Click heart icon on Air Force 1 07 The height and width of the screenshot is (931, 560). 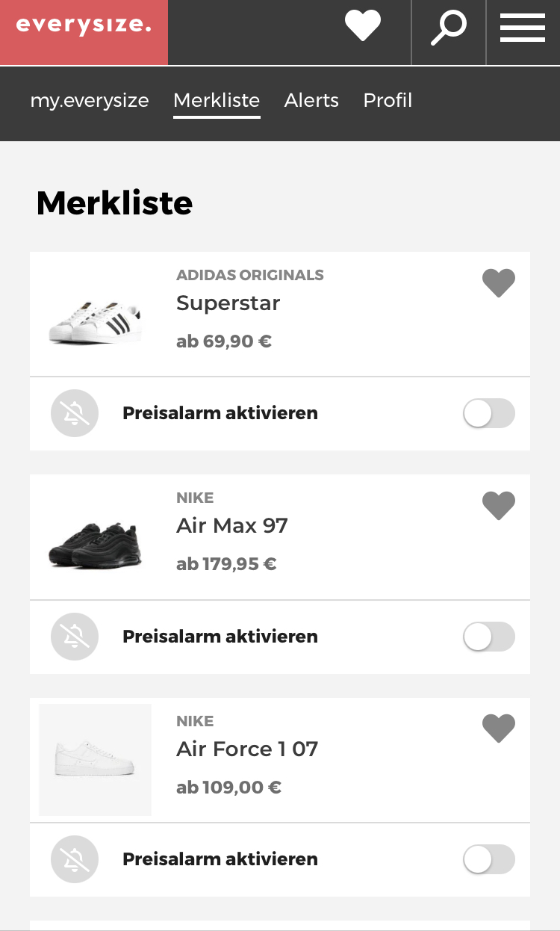(x=499, y=729)
